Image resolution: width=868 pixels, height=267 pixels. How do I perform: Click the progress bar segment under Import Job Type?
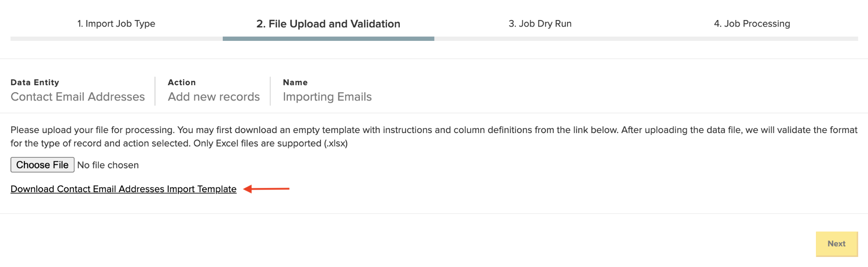pyautogui.click(x=116, y=39)
